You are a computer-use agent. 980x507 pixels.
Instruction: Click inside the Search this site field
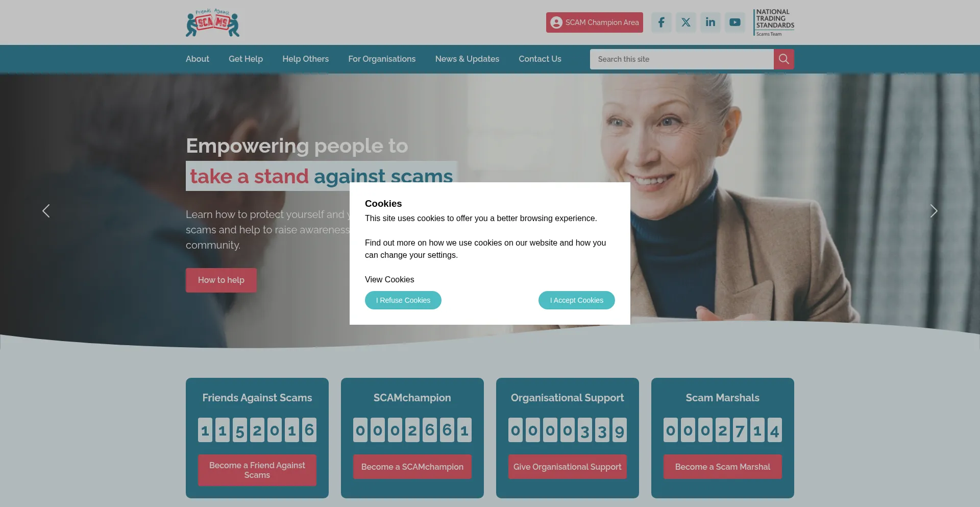tap(682, 59)
